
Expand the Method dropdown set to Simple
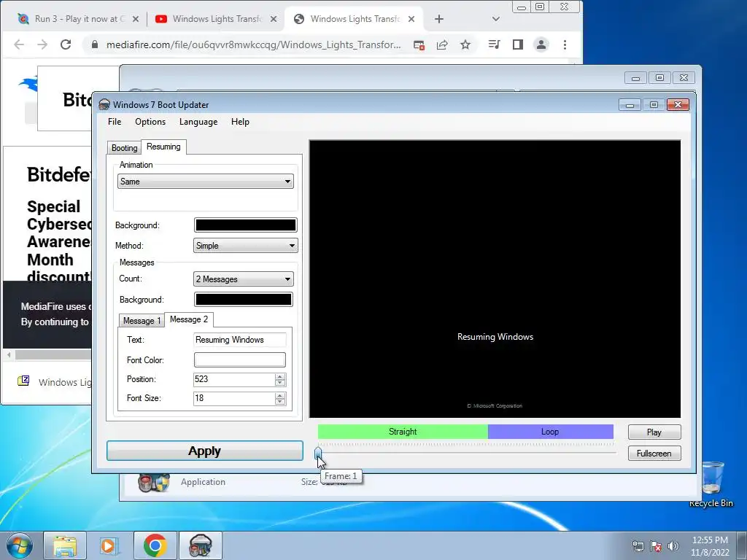245,246
